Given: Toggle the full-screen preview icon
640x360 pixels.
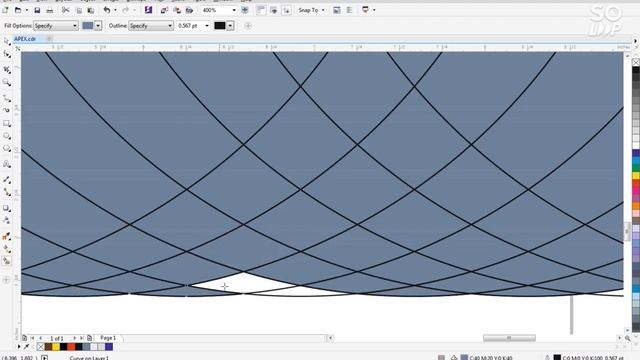Looking at the screenshot, I should (245, 10).
